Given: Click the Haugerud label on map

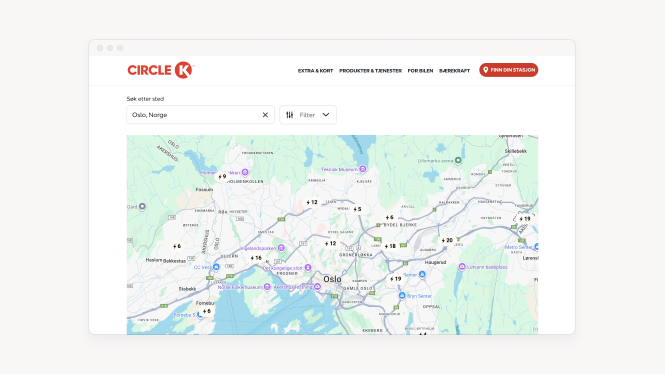Looking at the screenshot, I should click(x=435, y=262).
